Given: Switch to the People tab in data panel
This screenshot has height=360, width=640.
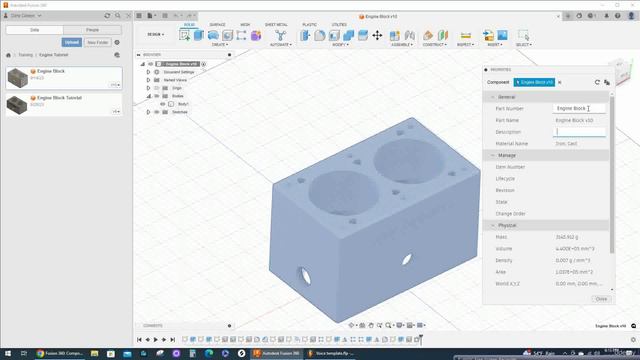Looking at the screenshot, I should pos(92,30).
